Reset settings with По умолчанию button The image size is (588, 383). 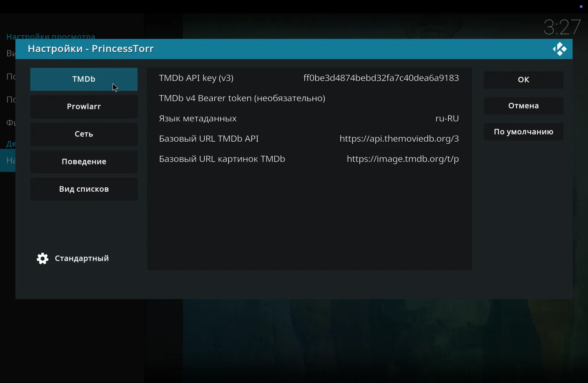(523, 132)
